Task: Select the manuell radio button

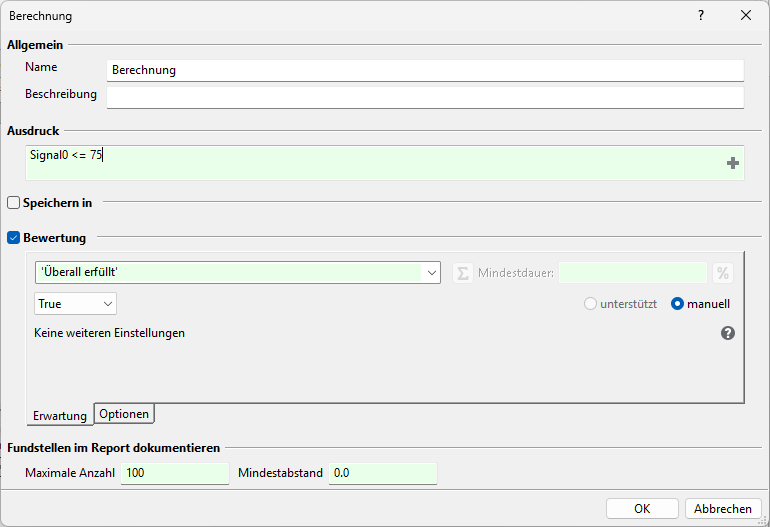Action: click(x=677, y=304)
